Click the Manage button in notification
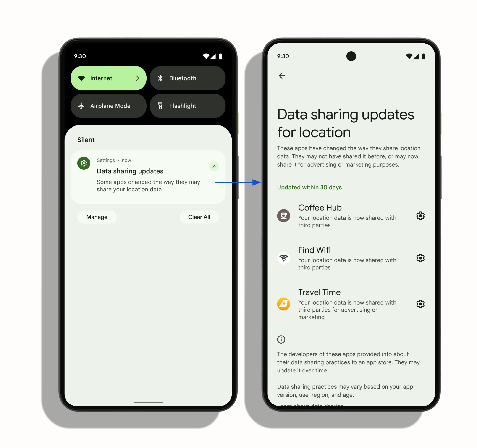Screen dimensions: 477x448 (97, 216)
